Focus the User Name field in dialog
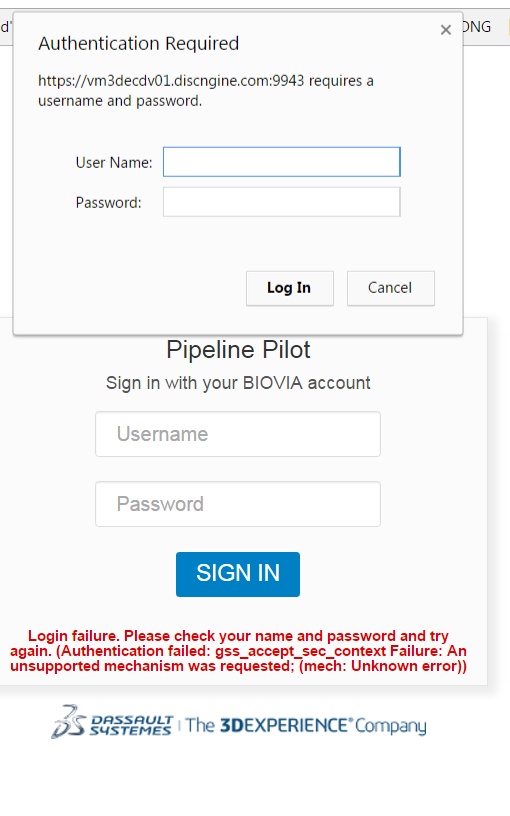The height and width of the screenshot is (816, 510). coord(282,162)
